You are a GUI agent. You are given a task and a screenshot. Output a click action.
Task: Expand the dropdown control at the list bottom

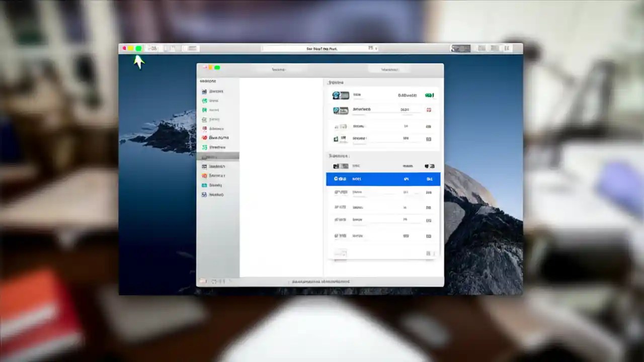[x=341, y=253]
